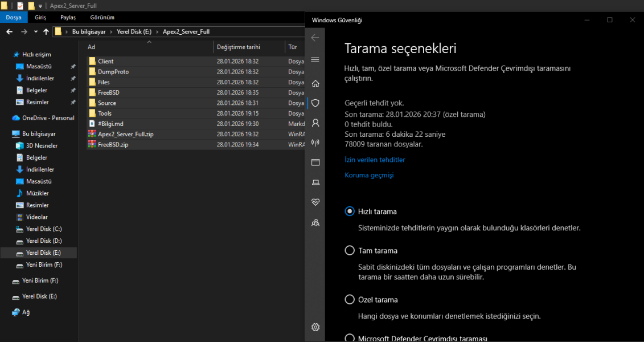Screen dimensions: 644x342
Task: Open Device security laptop icon
Action: click(315, 182)
